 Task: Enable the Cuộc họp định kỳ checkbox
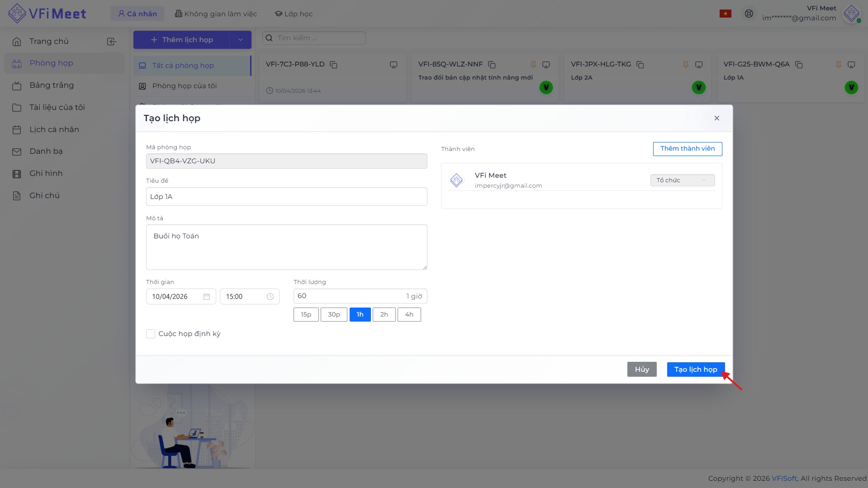point(151,334)
